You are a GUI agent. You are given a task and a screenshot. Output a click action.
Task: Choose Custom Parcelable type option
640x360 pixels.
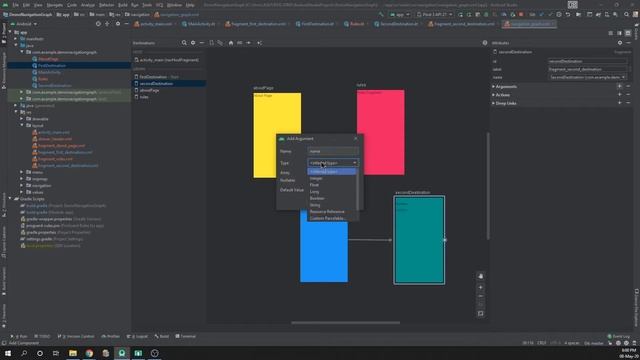[332, 218]
